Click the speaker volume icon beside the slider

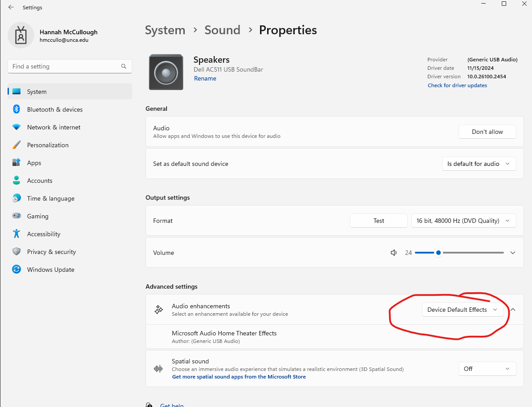tap(394, 252)
